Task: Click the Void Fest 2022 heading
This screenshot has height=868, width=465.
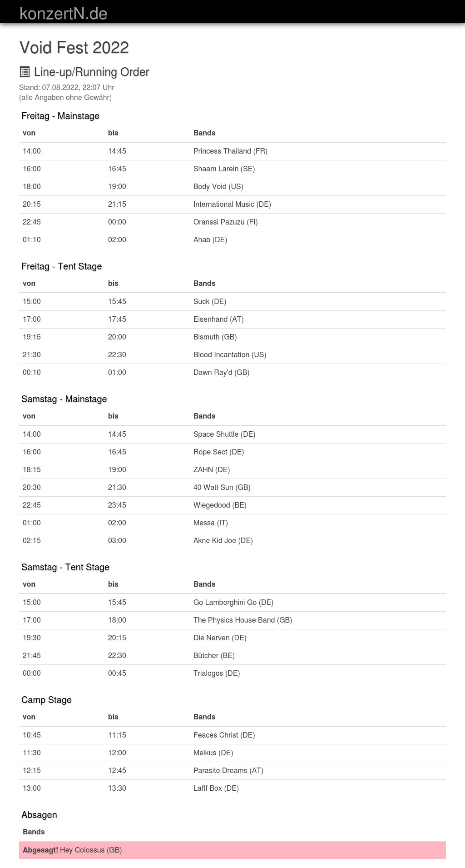Action: coord(74,48)
